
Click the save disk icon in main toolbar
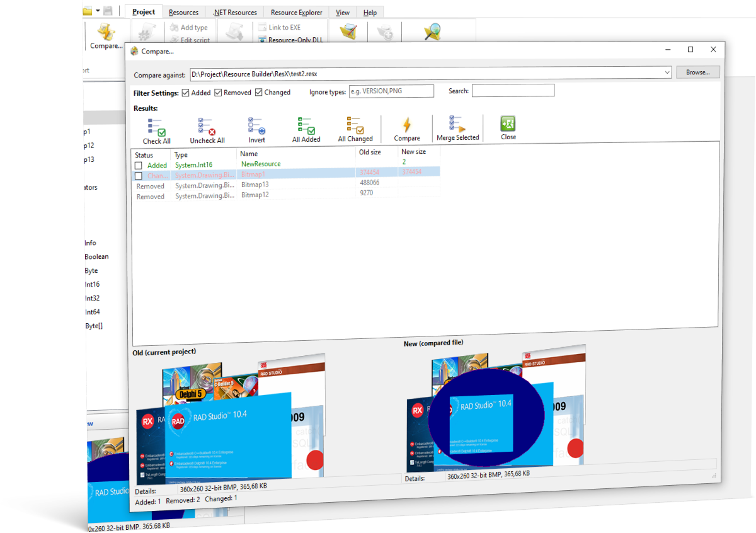(x=108, y=11)
